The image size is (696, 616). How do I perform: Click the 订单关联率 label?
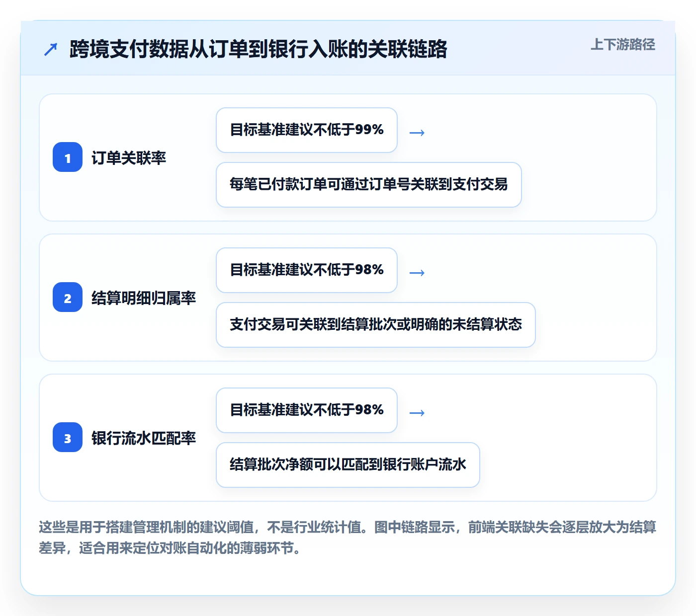[129, 158]
